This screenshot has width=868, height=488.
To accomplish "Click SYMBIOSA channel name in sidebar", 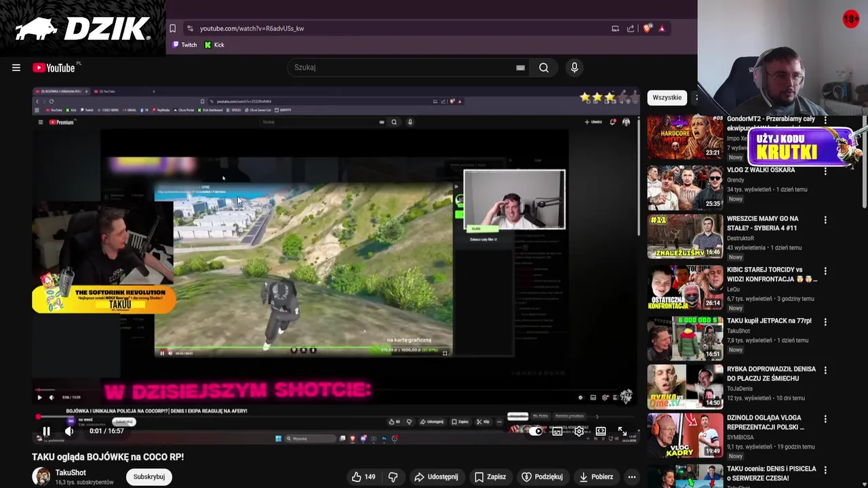I will [741, 437].
